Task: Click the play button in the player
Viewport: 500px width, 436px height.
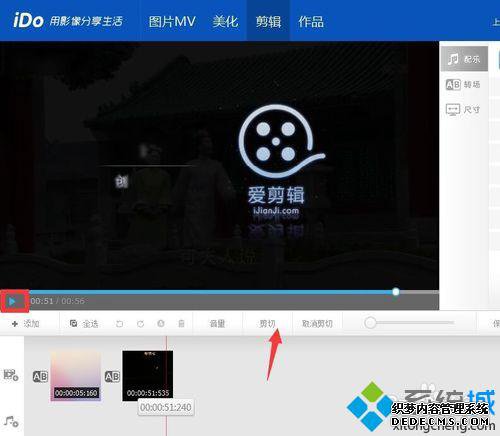Action: (x=12, y=301)
